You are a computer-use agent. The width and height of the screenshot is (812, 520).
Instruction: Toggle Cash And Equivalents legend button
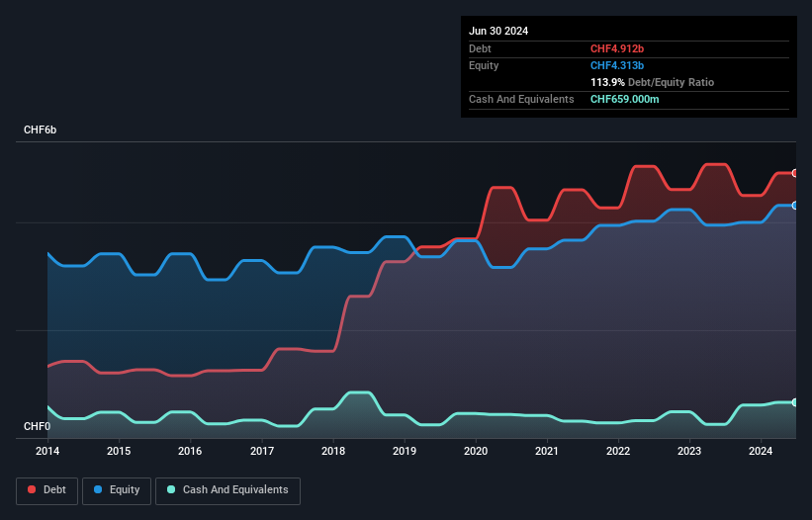227,490
